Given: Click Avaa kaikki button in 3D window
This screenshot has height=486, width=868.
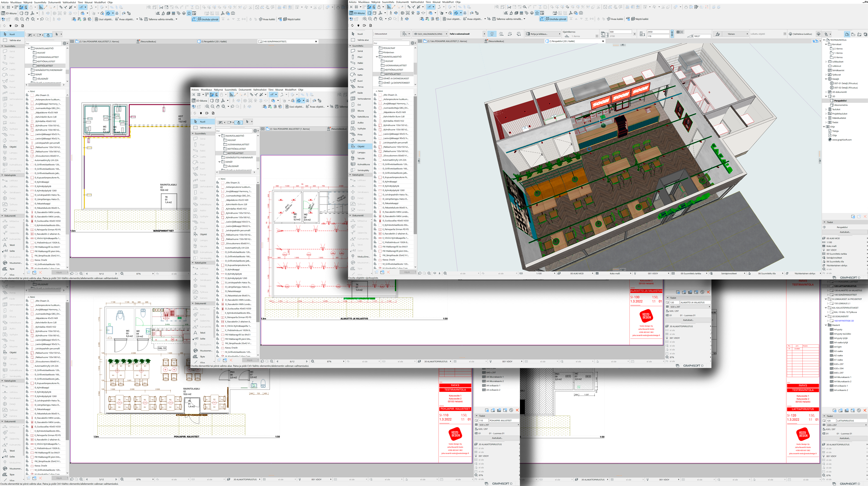Looking at the screenshot, I should click(615, 19).
